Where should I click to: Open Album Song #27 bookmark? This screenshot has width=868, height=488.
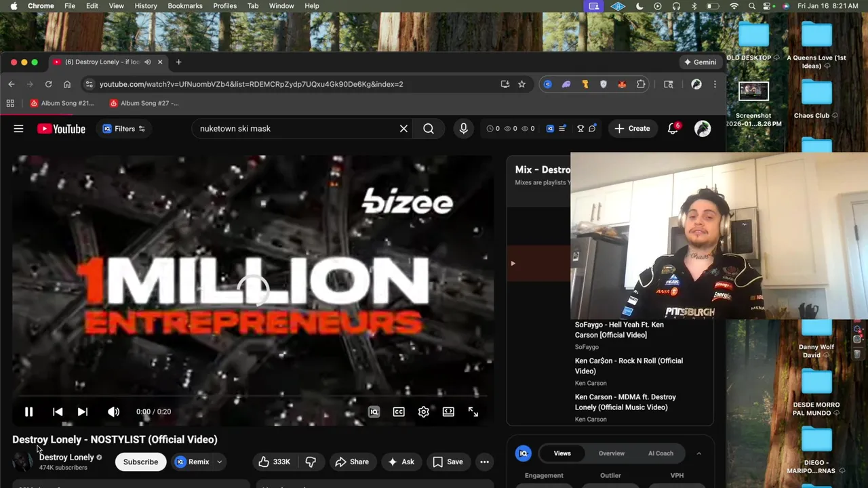(x=144, y=103)
